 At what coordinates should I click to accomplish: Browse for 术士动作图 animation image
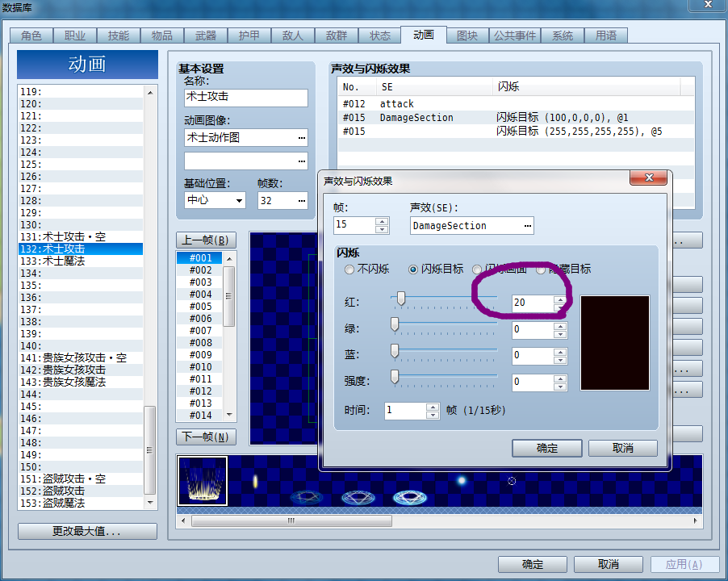pos(302,137)
